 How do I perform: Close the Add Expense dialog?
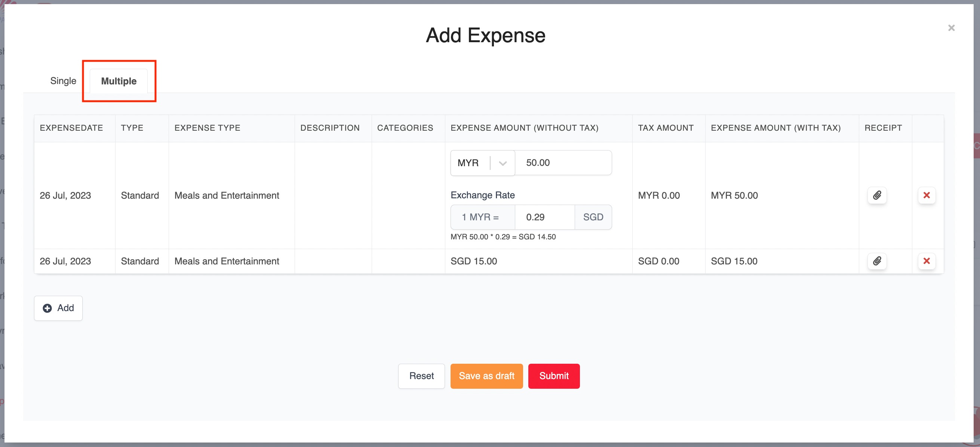tap(951, 28)
